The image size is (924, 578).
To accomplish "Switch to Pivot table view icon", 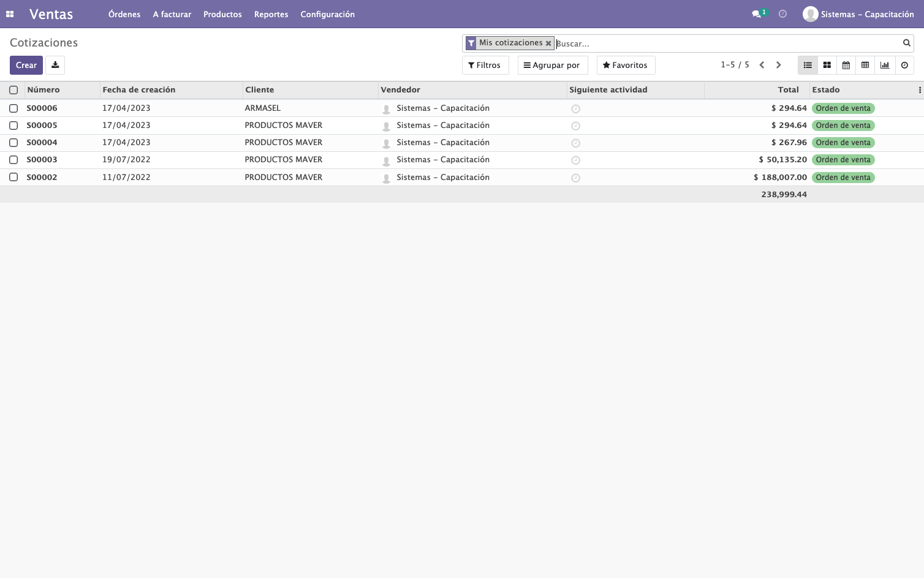I will (x=865, y=65).
